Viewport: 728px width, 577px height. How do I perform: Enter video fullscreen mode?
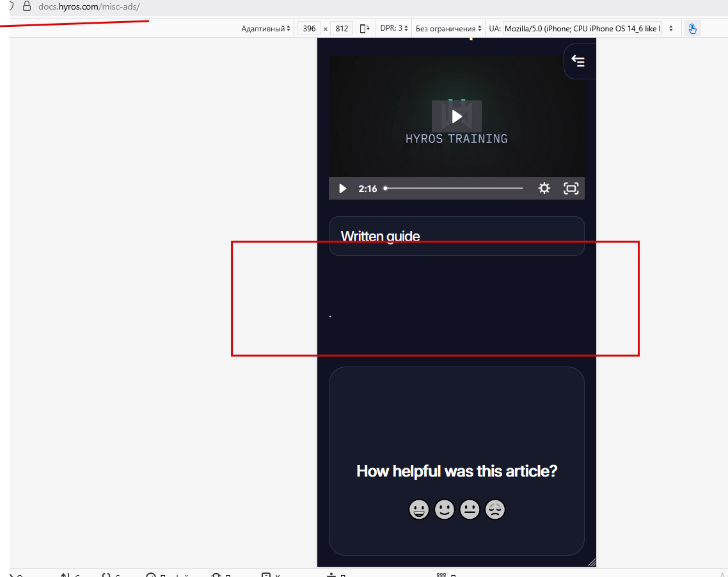571,188
